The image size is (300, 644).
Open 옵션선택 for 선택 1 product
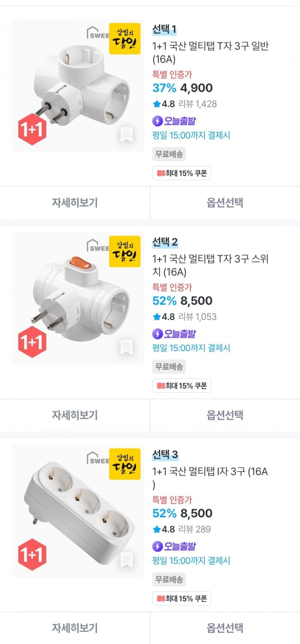tap(225, 203)
